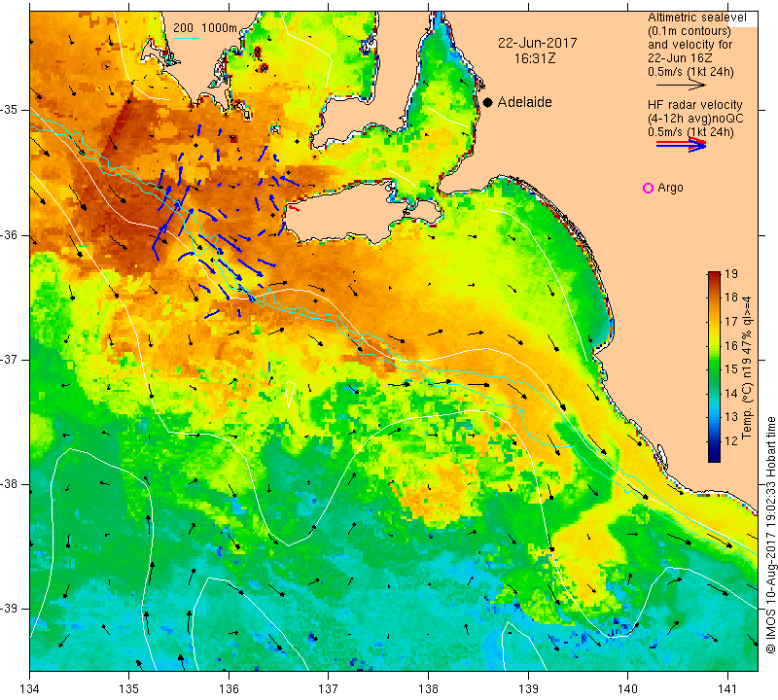Click the longitude 136 axis label
The width and height of the screenshot is (778, 700).
[229, 688]
